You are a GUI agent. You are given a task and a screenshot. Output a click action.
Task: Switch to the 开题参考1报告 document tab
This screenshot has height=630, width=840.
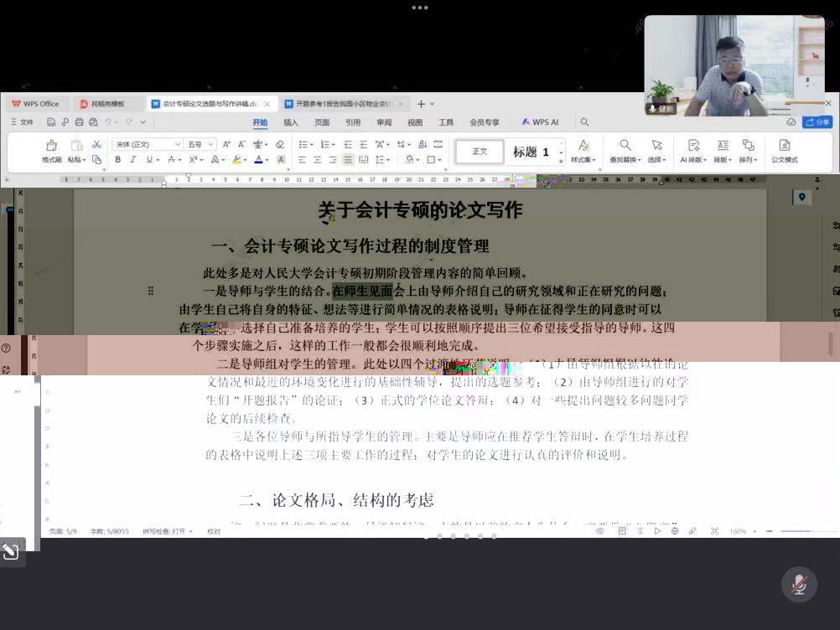pos(342,104)
